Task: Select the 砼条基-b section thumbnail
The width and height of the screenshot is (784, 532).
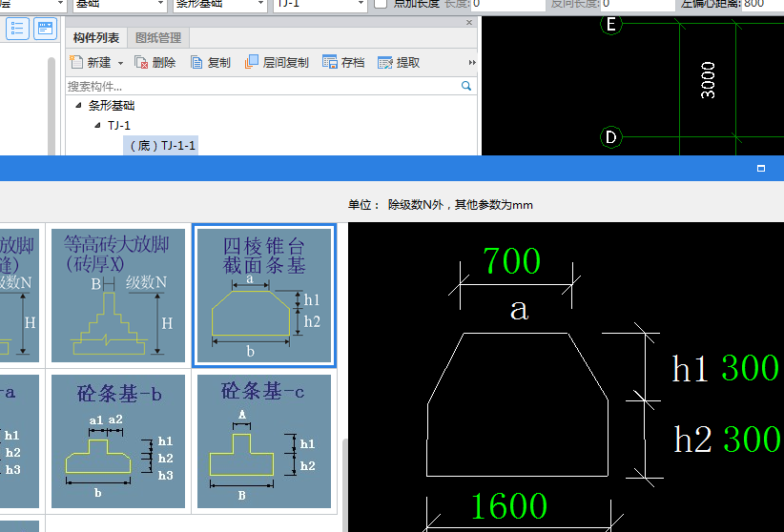Action: click(118, 441)
